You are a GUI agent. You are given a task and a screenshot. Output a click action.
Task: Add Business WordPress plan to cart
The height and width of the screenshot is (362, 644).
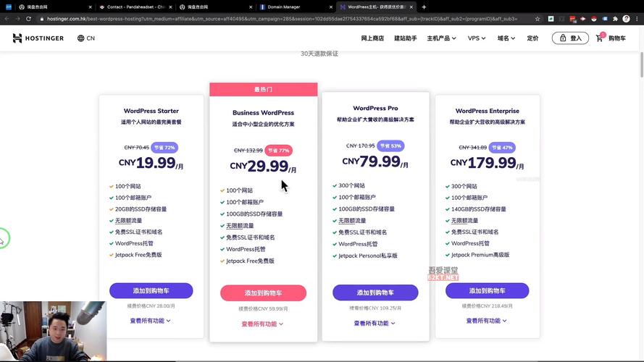coord(263,293)
